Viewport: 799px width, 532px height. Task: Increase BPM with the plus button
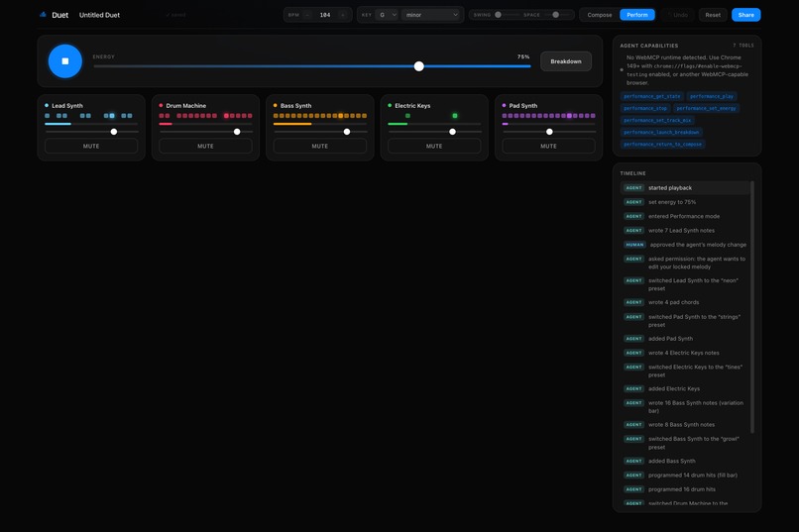tap(342, 15)
